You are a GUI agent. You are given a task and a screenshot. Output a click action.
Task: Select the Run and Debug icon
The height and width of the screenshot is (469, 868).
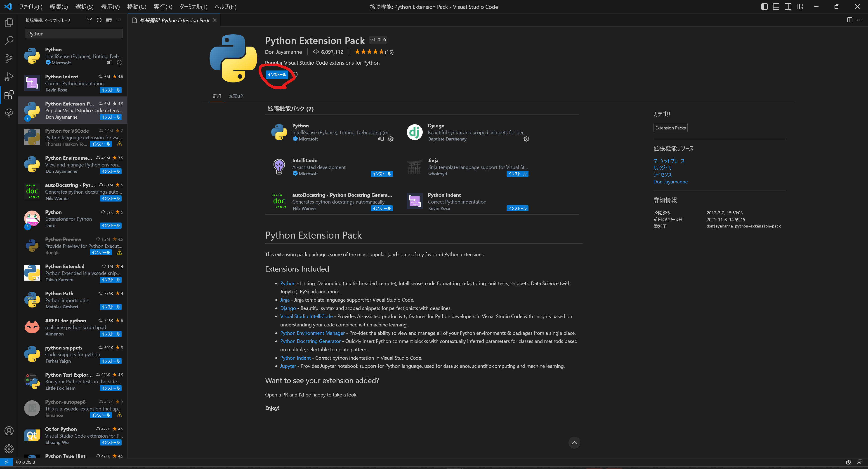[9, 76]
